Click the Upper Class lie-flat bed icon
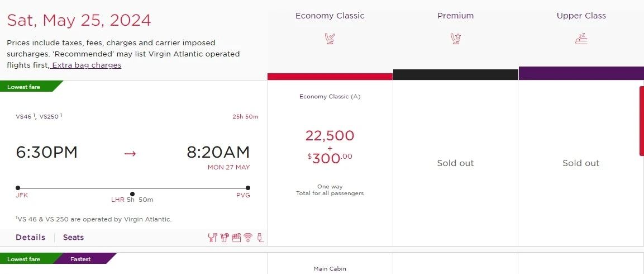Image resolution: width=644 pixels, height=274 pixels. 581,39
